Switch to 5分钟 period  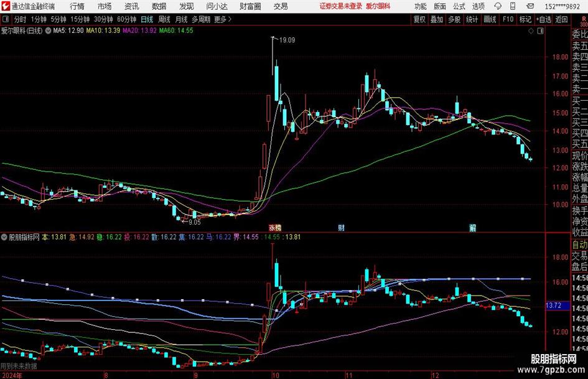pos(58,19)
